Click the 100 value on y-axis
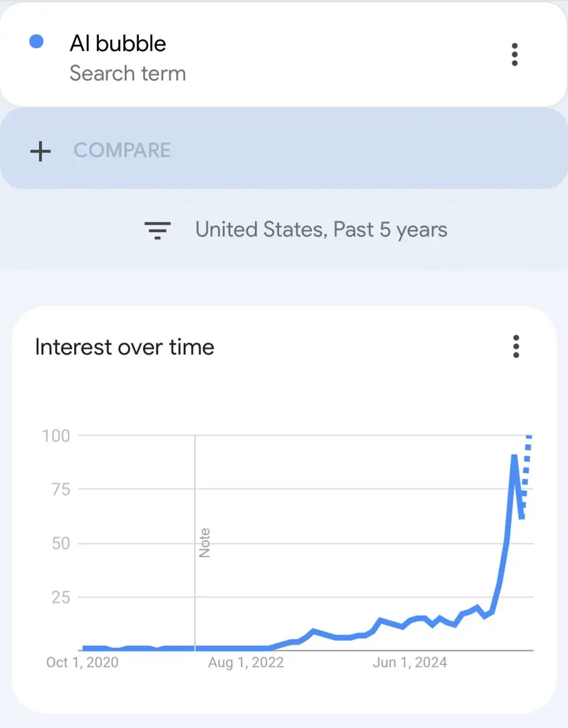Image resolution: width=568 pixels, height=728 pixels. pyautogui.click(x=56, y=436)
